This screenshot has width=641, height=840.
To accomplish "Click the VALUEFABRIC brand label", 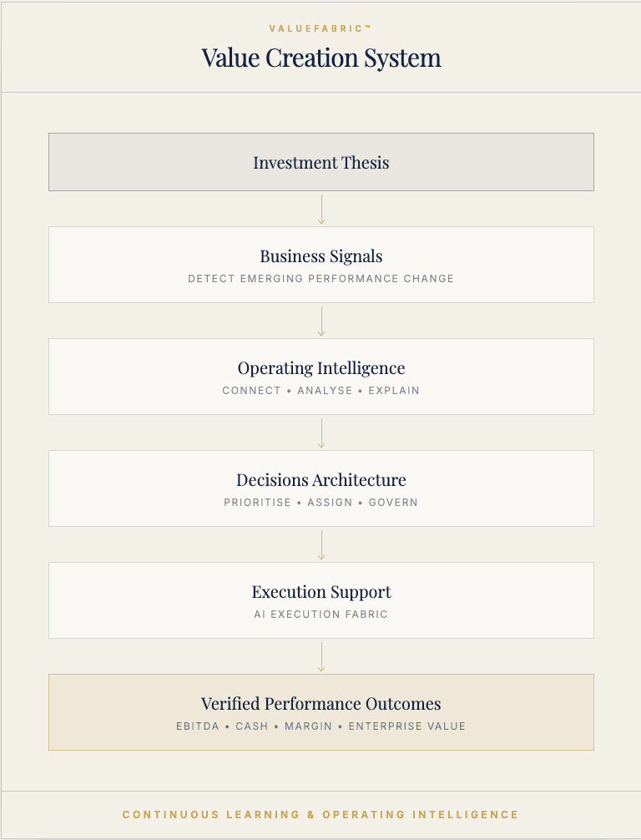I will coord(320,28).
